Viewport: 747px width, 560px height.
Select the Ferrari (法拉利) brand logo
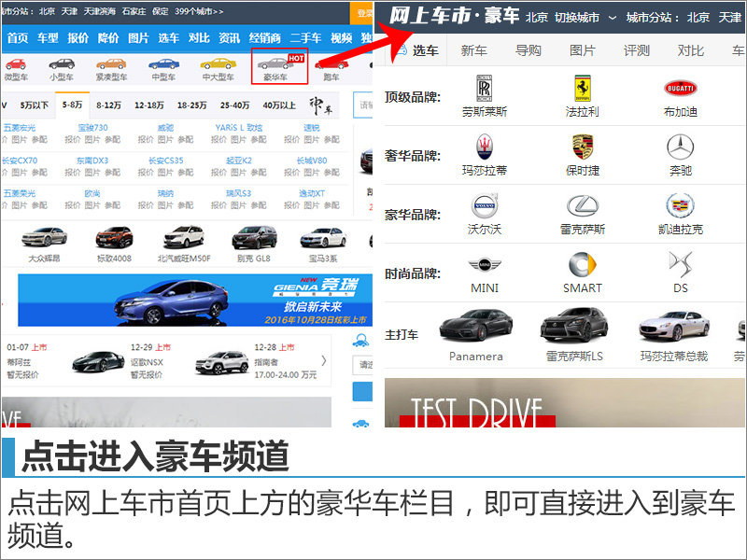pyautogui.click(x=582, y=88)
